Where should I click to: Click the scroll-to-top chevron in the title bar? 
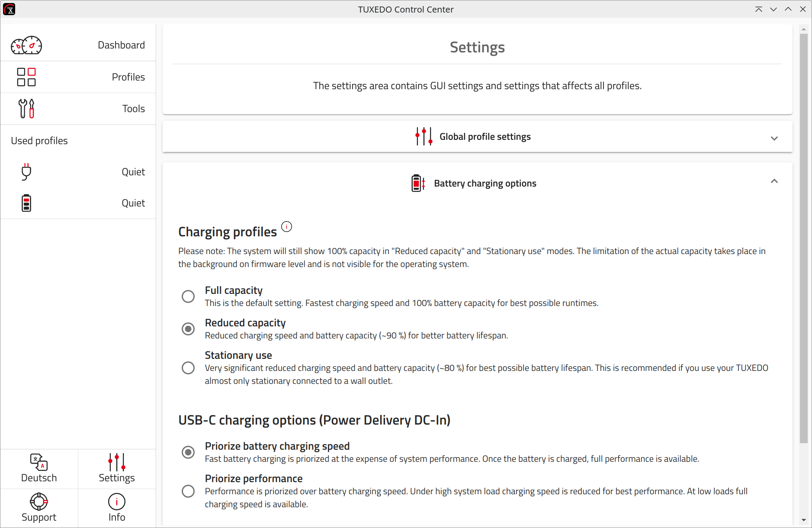click(758, 9)
